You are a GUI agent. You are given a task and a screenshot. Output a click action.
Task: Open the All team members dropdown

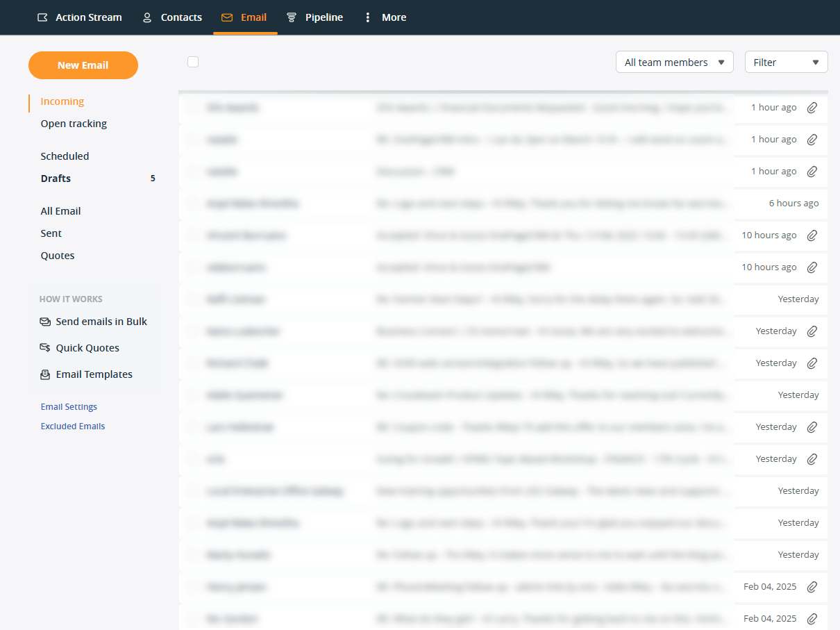(673, 62)
